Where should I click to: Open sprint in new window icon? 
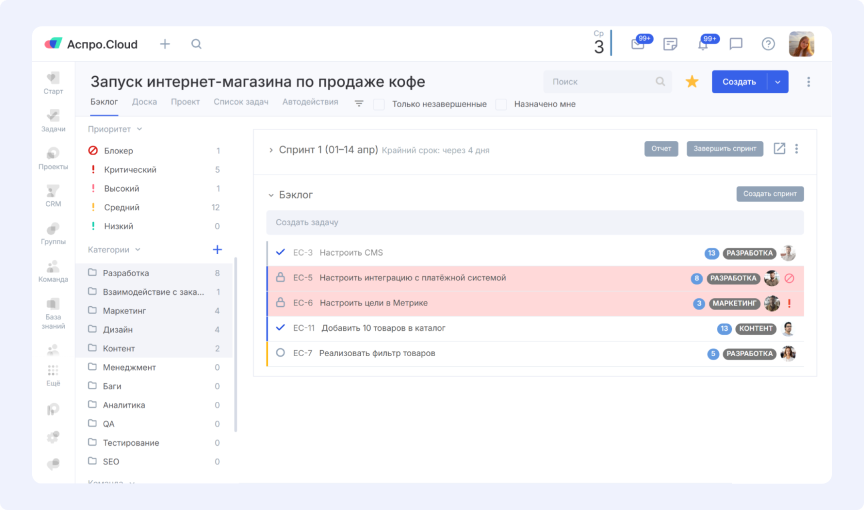pos(779,149)
